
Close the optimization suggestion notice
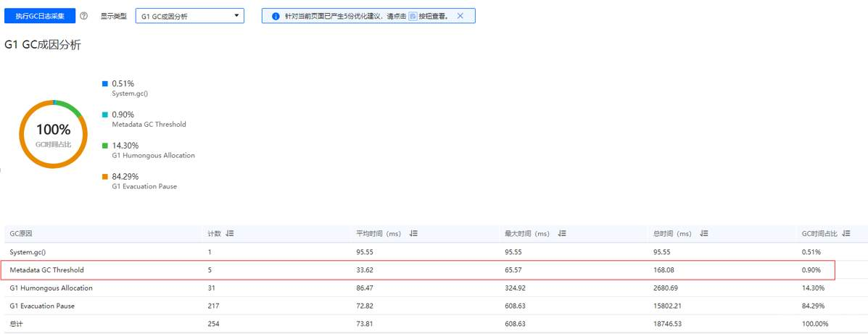(460, 16)
